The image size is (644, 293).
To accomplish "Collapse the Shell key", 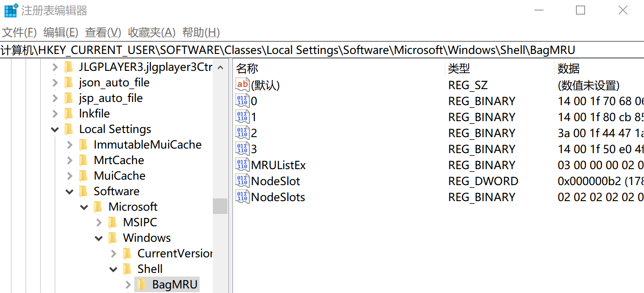I will (x=114, y=270).
